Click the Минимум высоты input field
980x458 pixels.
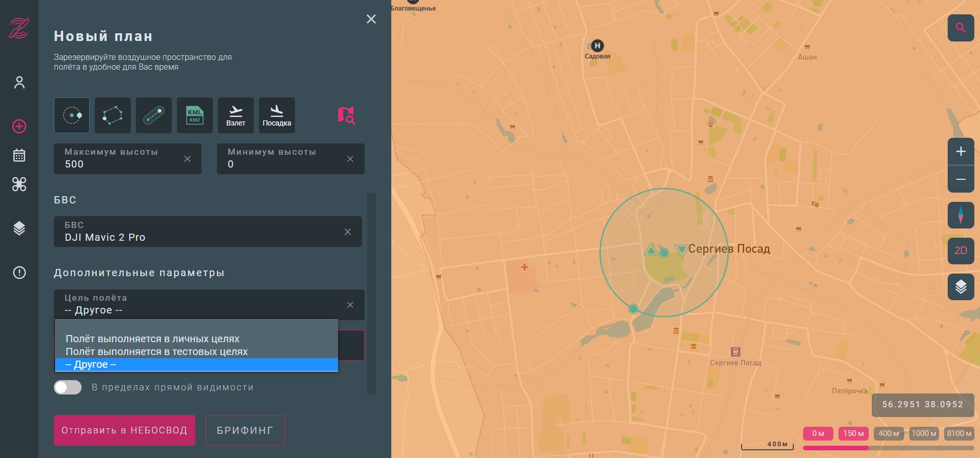click(291, 159)
